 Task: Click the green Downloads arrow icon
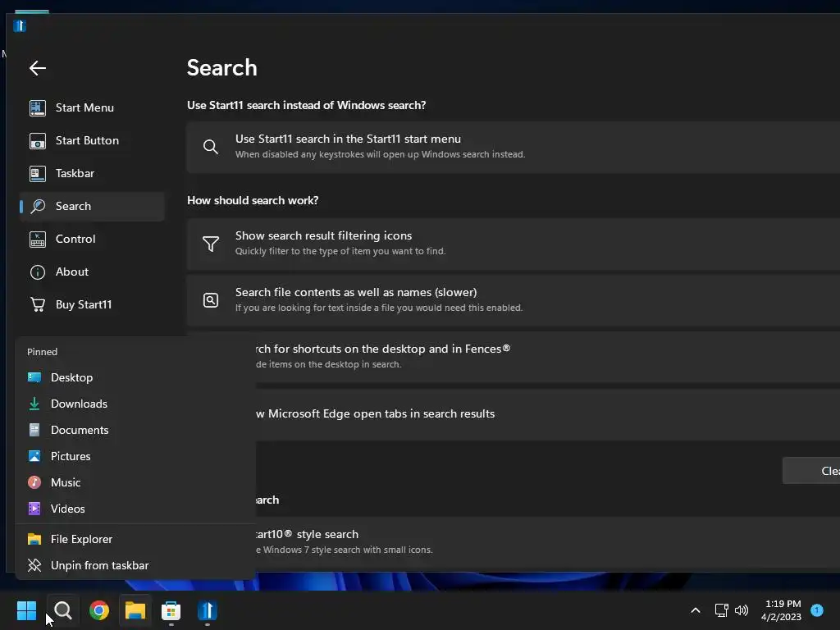[x=34, y=404]
